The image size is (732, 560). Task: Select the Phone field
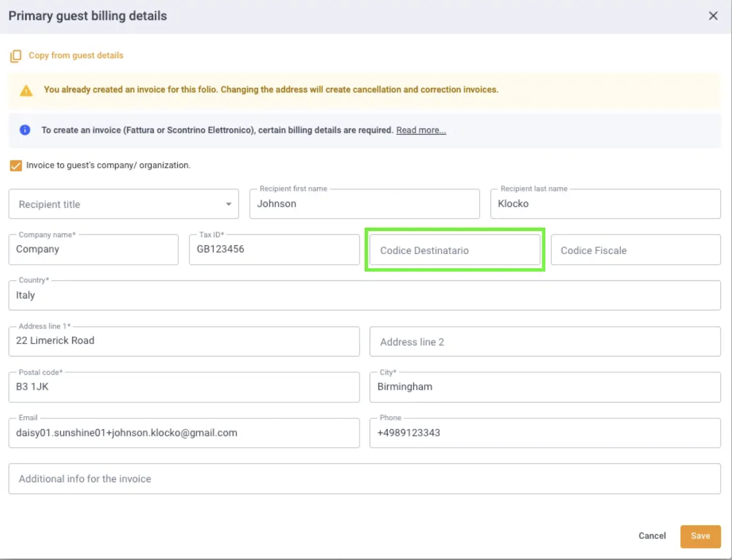click(545, 433)
